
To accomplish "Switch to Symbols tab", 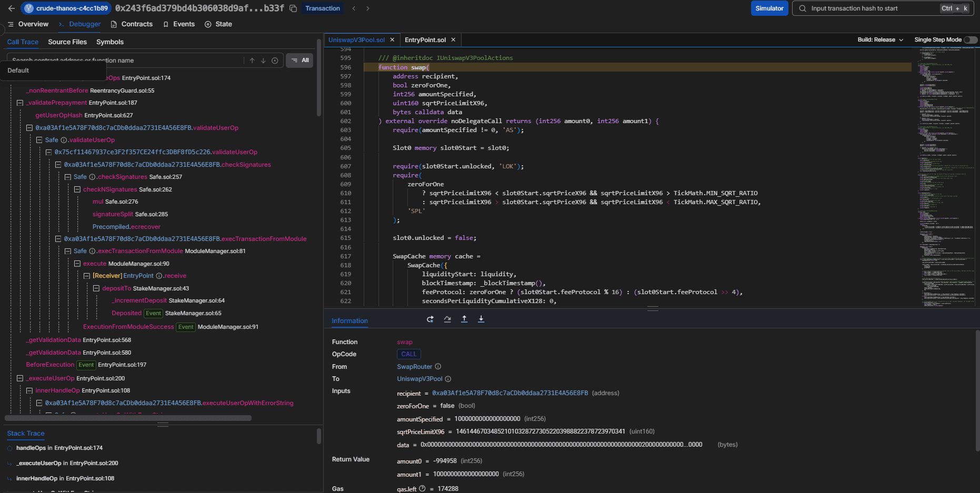I will point(110,42).
